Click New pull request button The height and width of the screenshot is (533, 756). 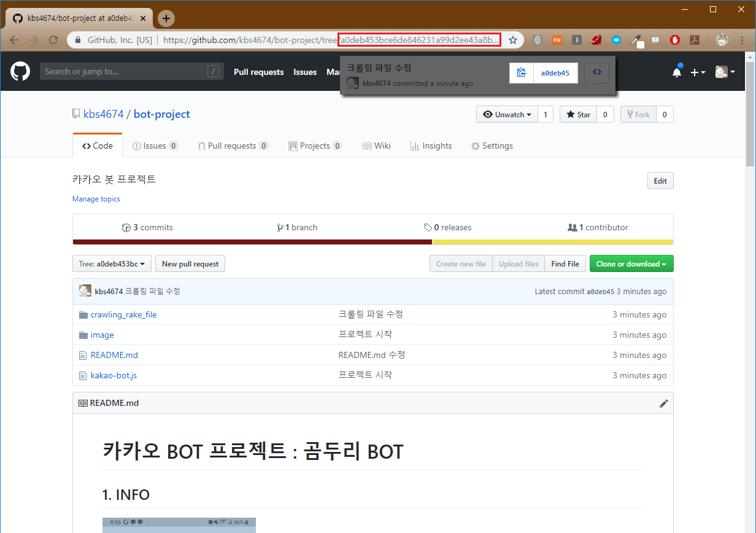(x=190, y=264)
